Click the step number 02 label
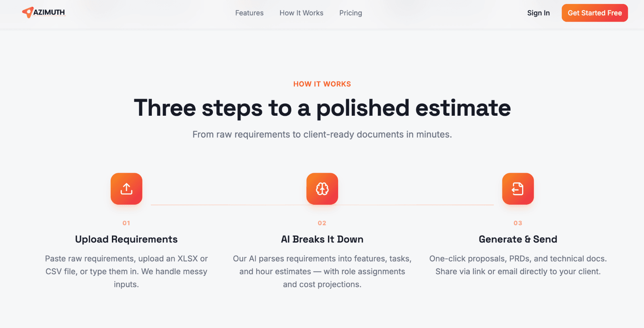The width and height of the screenshot is (644, 328). [322, 223]
